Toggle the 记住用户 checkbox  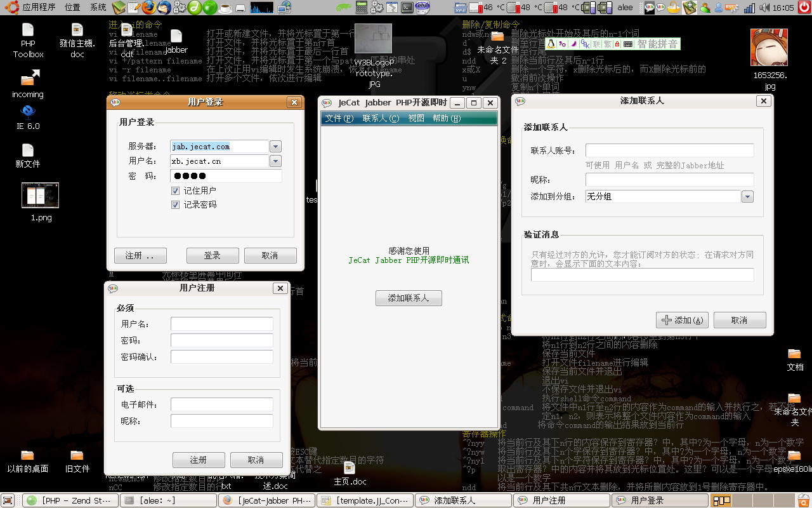[176, 190]
